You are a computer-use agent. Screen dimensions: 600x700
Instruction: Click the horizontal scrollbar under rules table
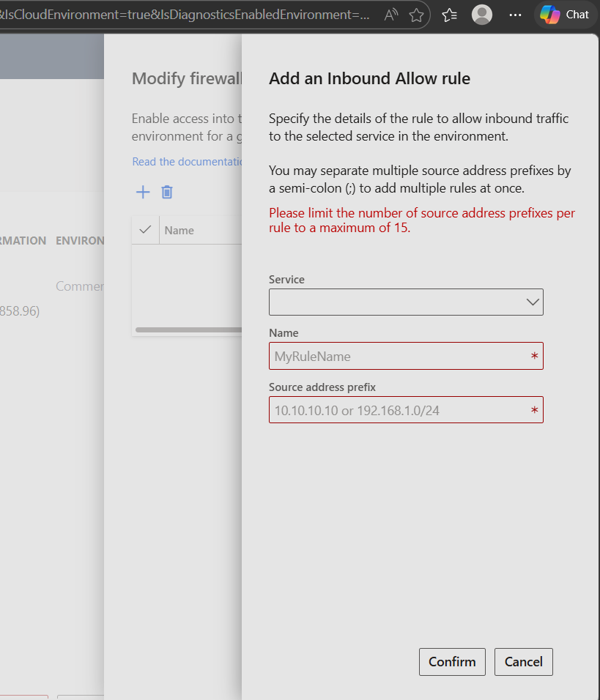click(188, 330)
